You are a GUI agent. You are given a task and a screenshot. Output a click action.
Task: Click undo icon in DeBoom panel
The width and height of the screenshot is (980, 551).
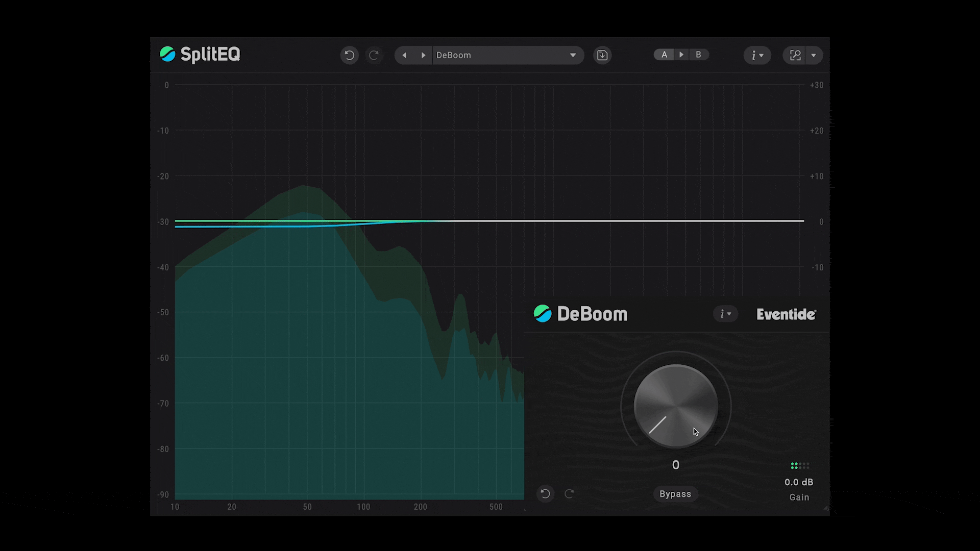click(545, 493)
